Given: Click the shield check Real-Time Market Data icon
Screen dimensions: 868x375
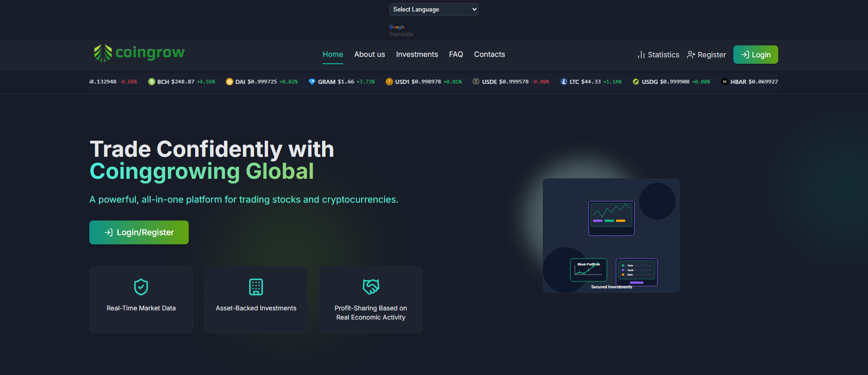Looking at the screenshot, I should coord(141,287).
